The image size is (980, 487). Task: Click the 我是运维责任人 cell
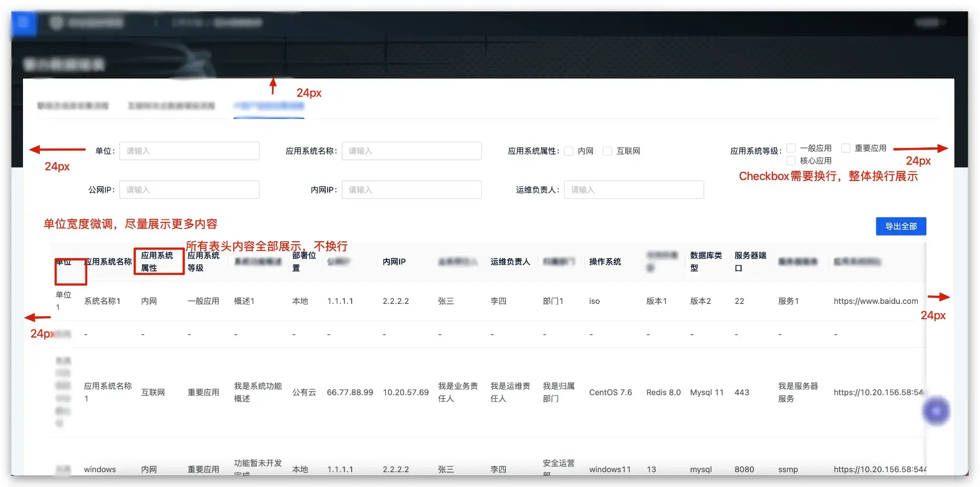(510, 392)
